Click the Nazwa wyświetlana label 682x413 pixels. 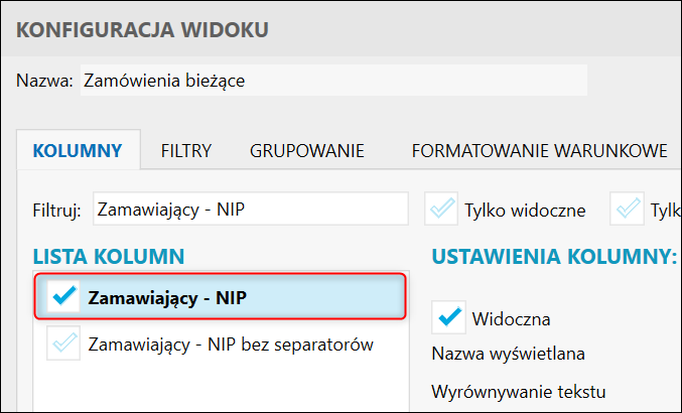pyautogui.click(x=508, y=354)
